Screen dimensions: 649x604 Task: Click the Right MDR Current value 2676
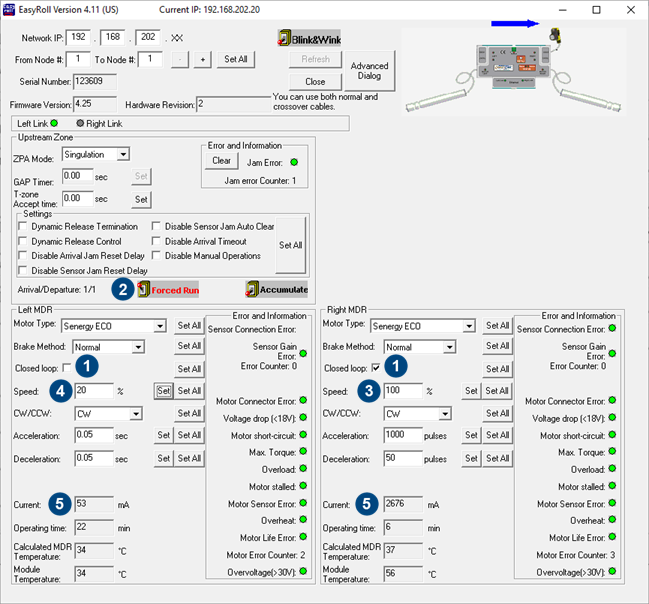coord(403,504)
